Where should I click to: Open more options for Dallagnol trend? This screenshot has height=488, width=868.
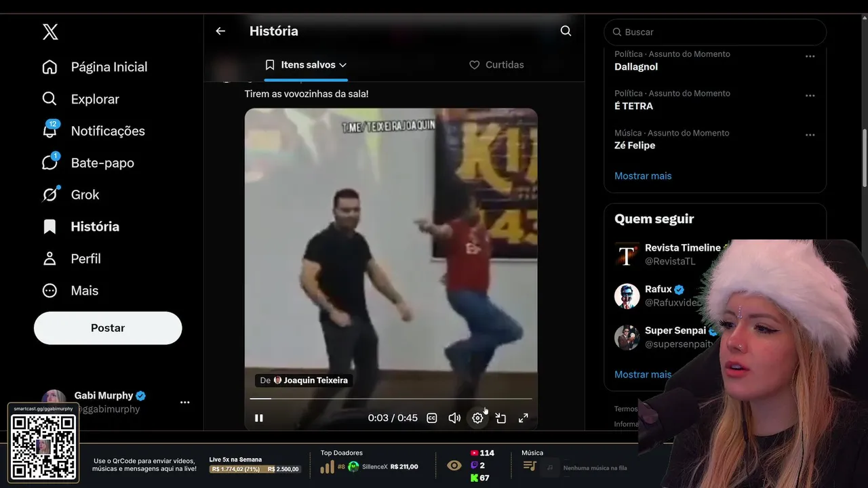pyautogui.click(x=810, y=56)
